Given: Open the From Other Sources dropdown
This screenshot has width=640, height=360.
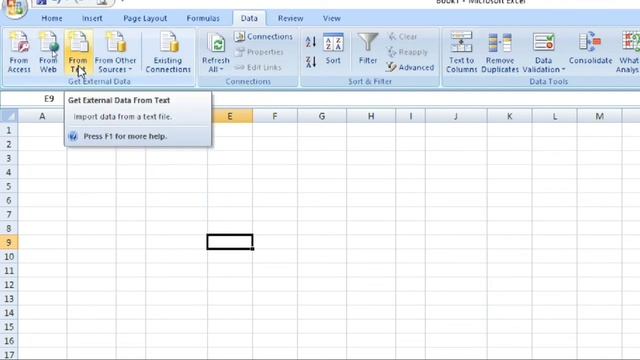Looking at the screenshot, I should pos(115,52).
